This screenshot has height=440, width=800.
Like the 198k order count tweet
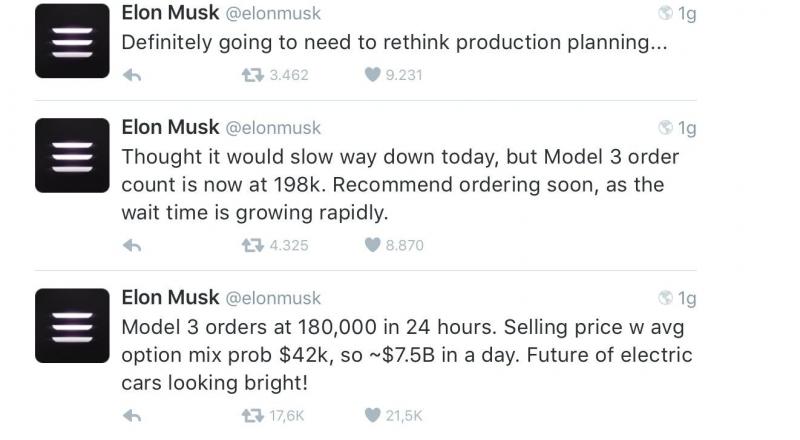(x=373, y=245)
